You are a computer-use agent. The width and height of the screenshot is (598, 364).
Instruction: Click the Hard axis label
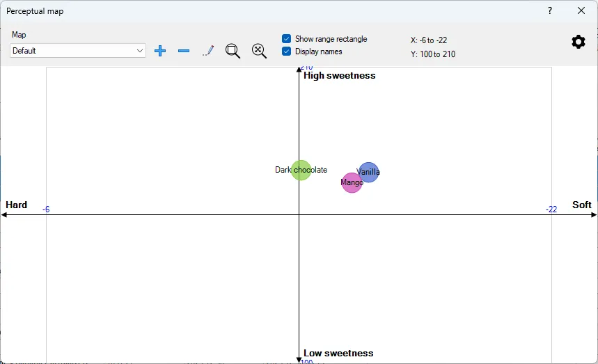[x=17, y=205]
